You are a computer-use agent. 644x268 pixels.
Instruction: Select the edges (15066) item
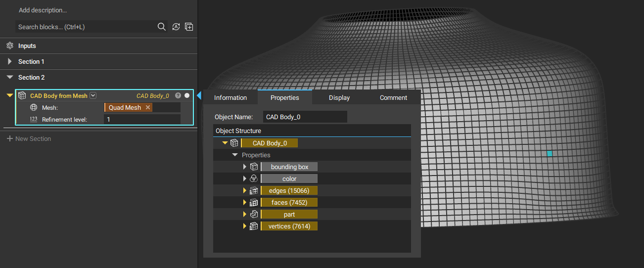pyautogui.click(x=289, y=190)
